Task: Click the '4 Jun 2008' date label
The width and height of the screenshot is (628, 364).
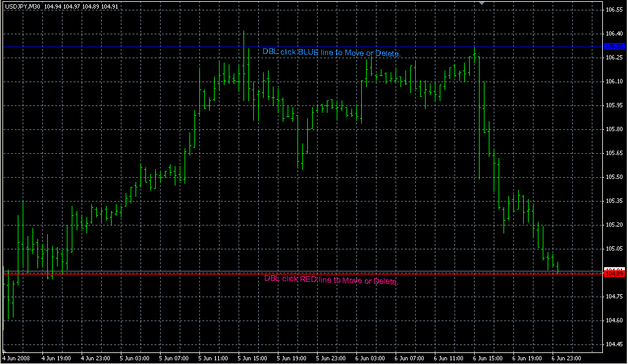Action: [16, 358]
